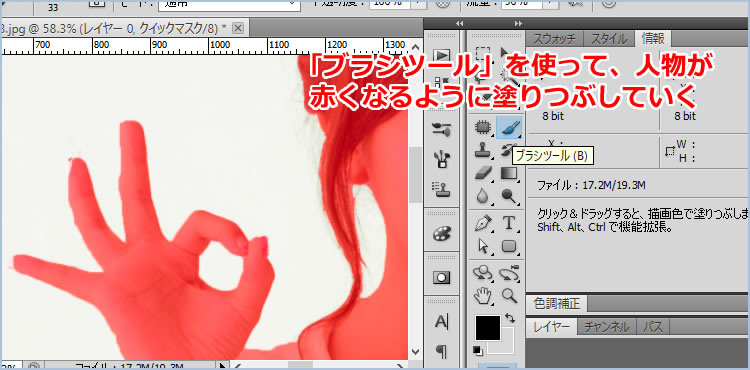Select the Eraser tool
The width and height of the screenshot is (750, 370).
483,173
